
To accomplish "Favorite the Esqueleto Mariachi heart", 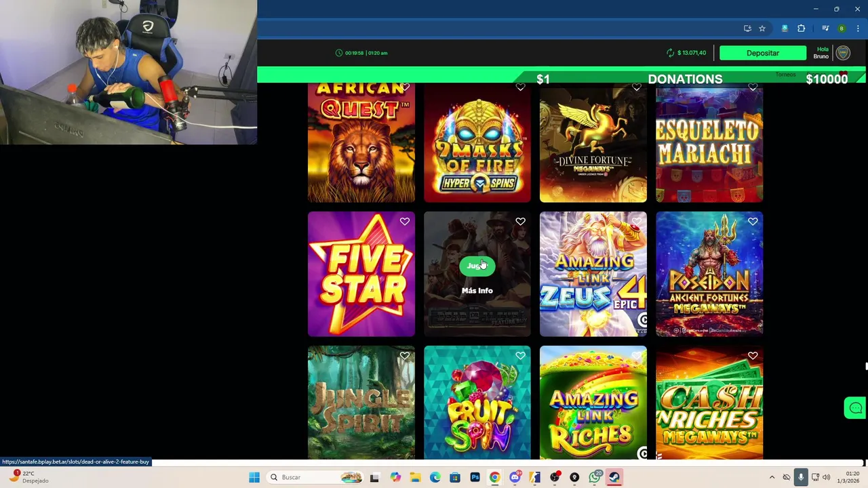I will (753, 87).
